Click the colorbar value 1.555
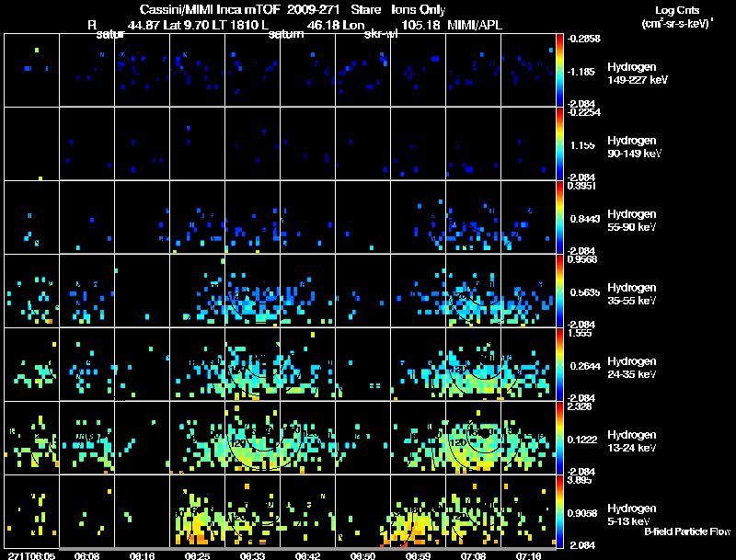Image resolution: width=736 pixels, height=560 pixels. [x=580, y=333]
